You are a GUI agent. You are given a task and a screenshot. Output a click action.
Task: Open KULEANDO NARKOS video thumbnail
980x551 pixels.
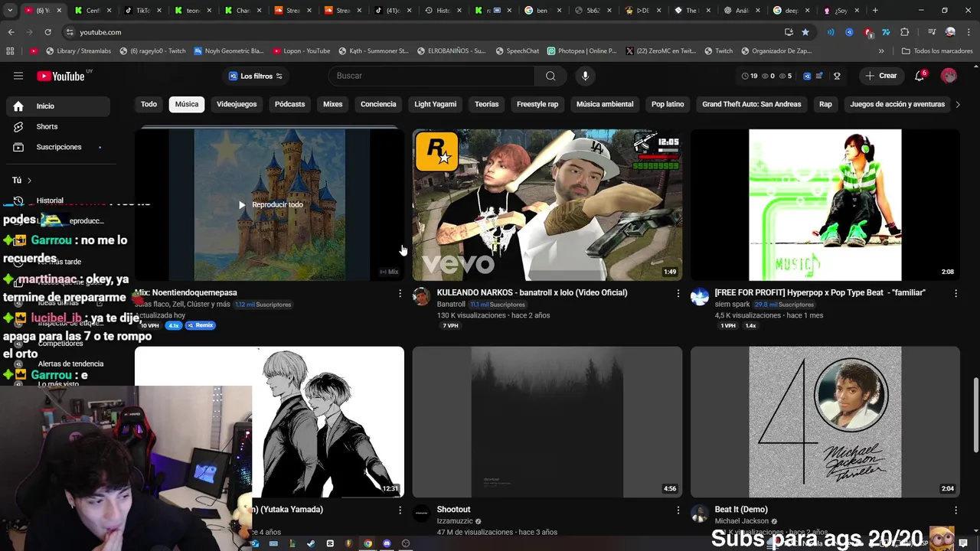click(x=547, y=204)
